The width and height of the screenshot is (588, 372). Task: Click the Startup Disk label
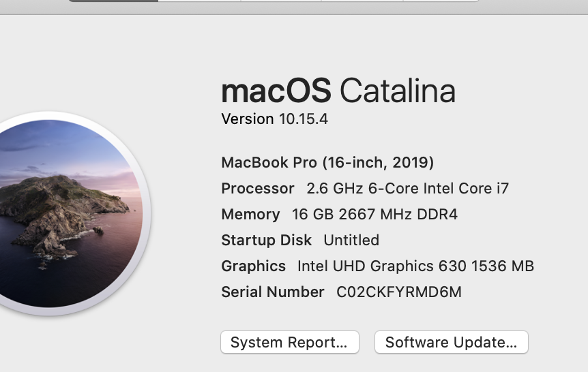tap(266, 240)
